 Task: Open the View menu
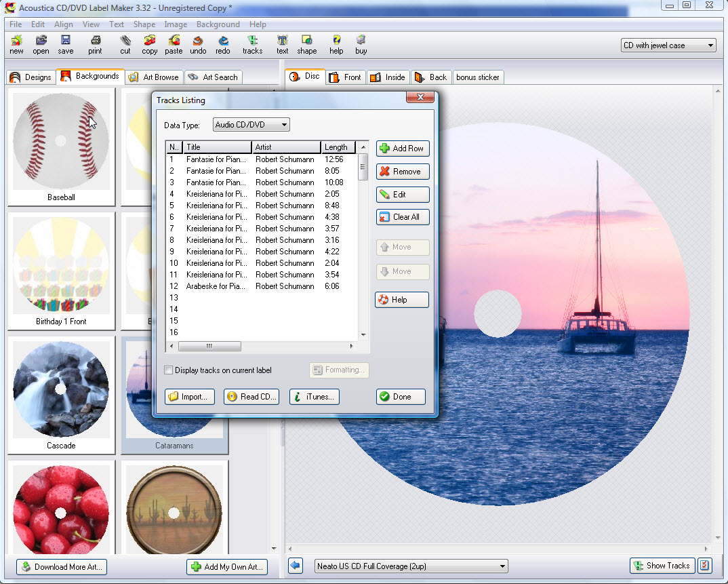click(91, 24)
